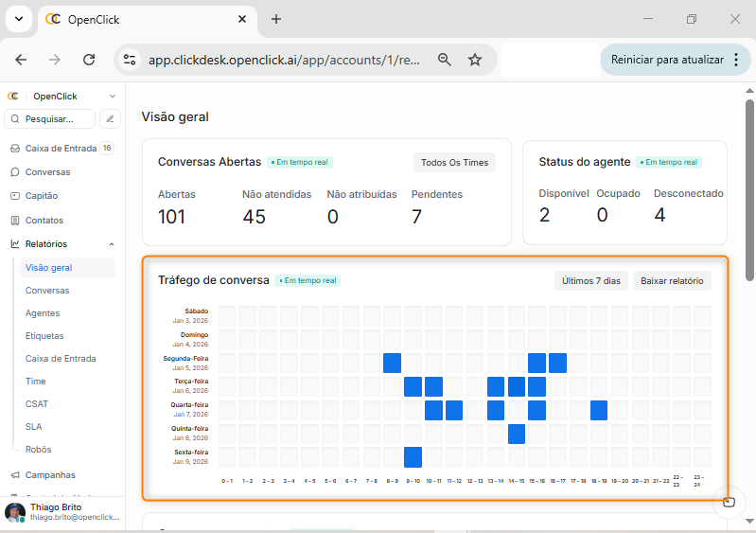Screen dimensions: 756x533
Task: Open Campanhas megaphone item
Action: [x=49, y=475]
